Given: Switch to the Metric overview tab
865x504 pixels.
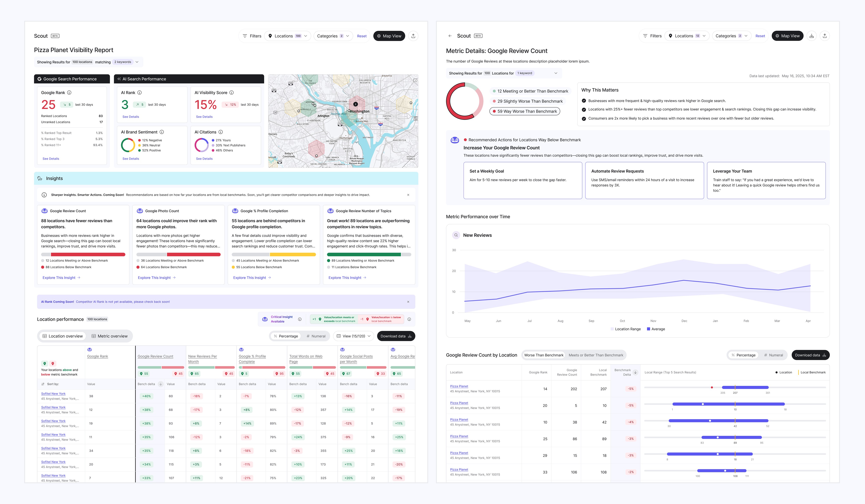Looking at the screenshot, I should (x=109, y=336).
